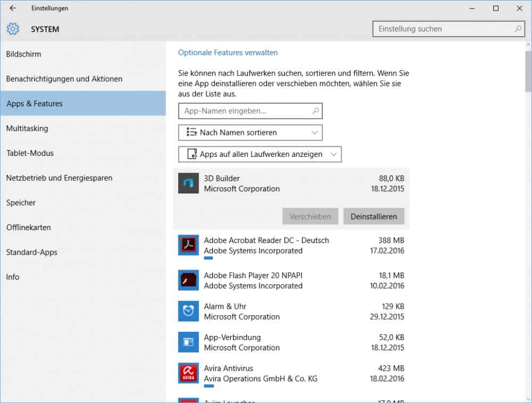Open the Multitasking settings page
Screen dimensions: 532x403
click(83, 129)
